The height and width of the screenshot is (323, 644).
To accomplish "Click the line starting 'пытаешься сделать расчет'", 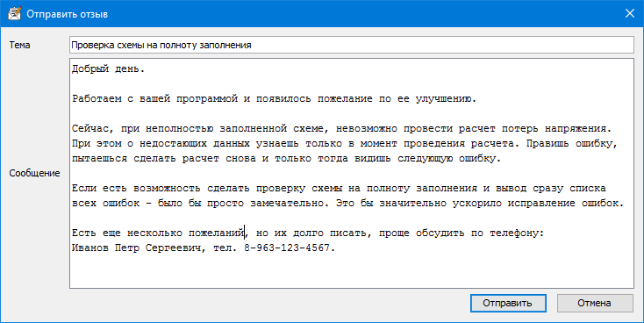I will click(287, 158).
